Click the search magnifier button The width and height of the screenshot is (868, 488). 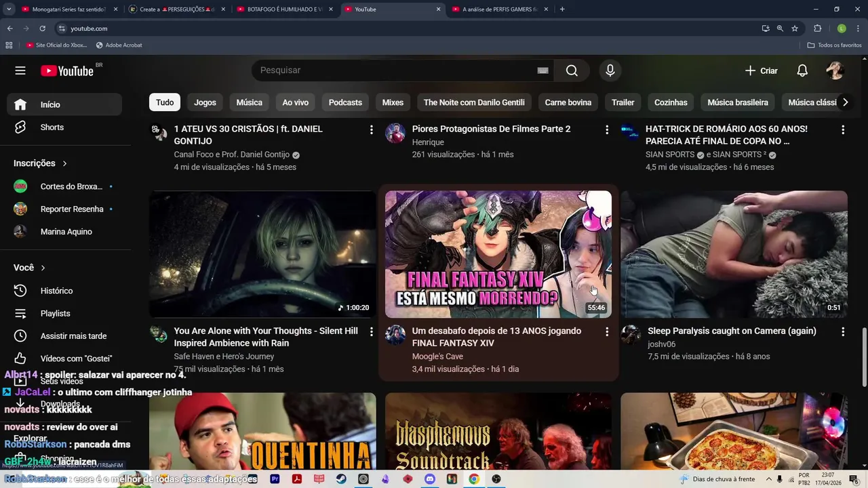572,70
